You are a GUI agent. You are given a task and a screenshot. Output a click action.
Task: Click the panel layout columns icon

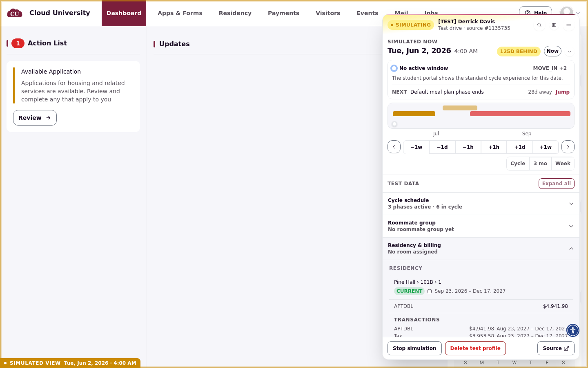coord(554,25)
